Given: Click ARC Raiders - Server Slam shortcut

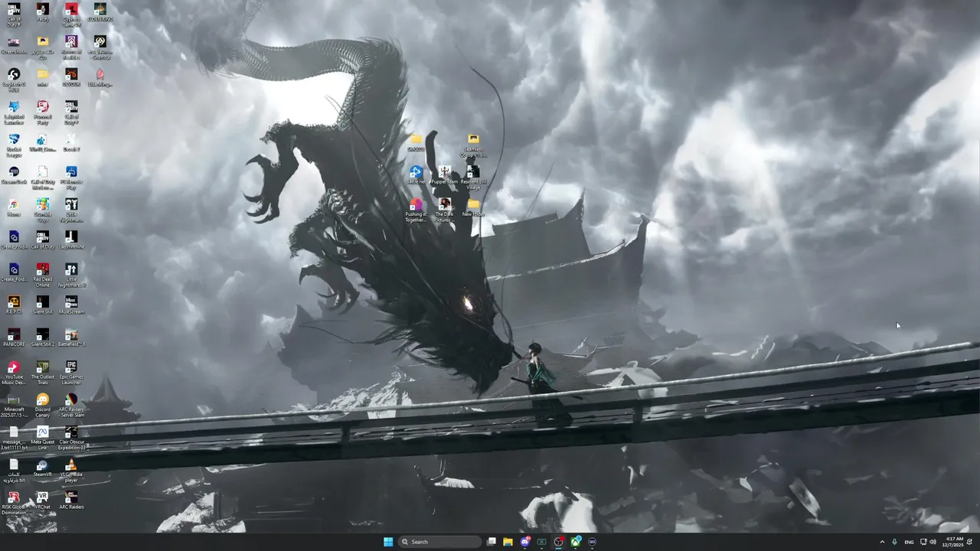Looking at the screenshot, I should click(71, 404).
